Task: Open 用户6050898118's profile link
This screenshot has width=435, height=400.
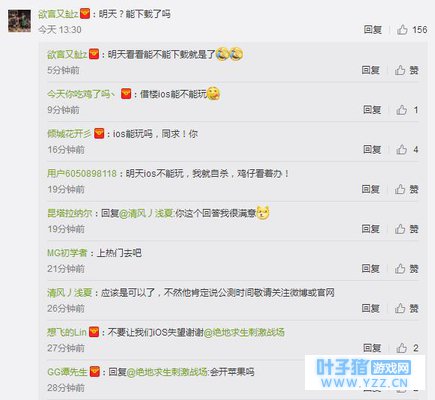Action: coord(82,173)
